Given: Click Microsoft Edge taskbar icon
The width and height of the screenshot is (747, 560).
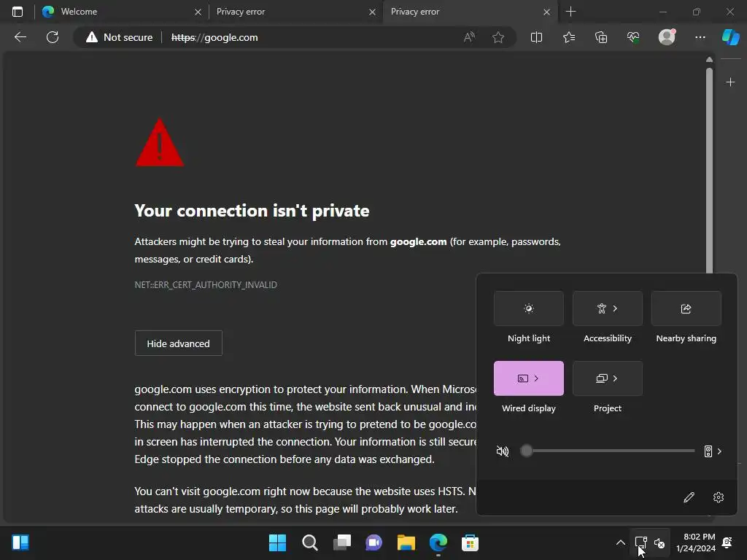Looking at the screenshot, I should tap(438, 542).
